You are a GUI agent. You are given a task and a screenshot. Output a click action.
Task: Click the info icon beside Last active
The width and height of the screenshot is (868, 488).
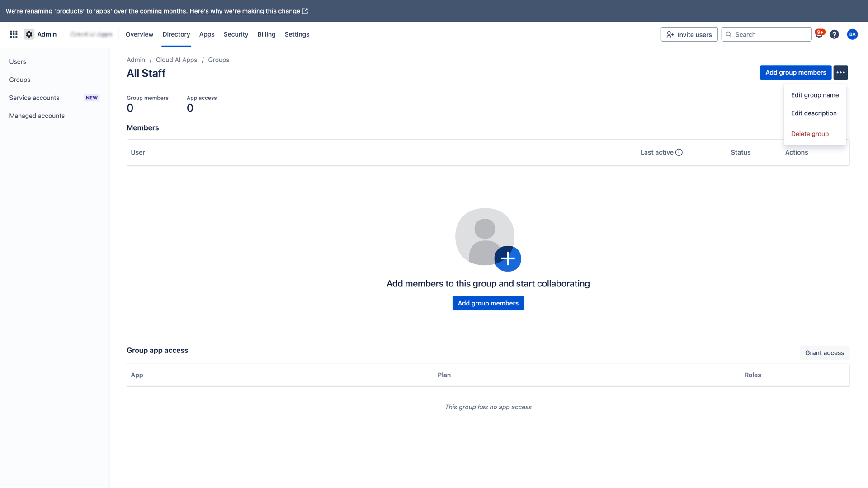679,152
